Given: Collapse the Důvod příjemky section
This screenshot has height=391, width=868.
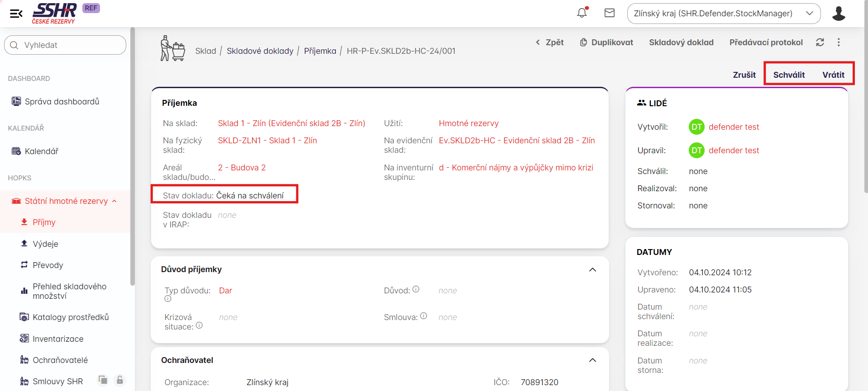Looking at the screenshot, I should pyautogui.click(x=592, y=270).
